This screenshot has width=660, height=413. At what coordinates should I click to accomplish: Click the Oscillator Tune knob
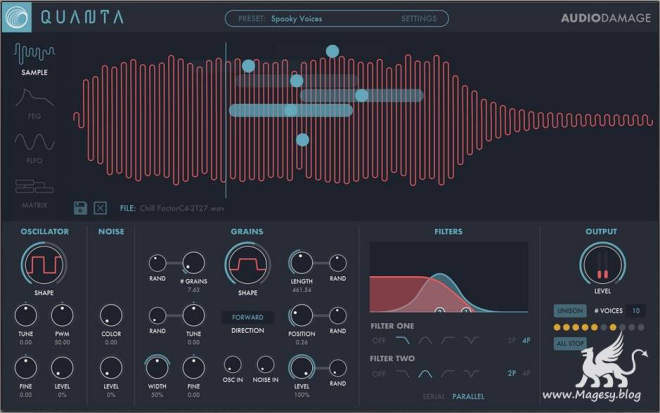[x=26, y=315]
